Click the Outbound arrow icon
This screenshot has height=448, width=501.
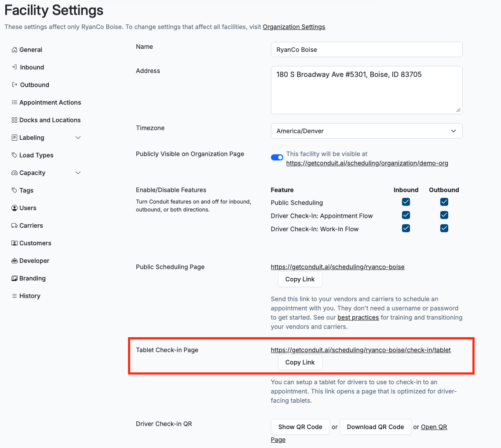(x=15, y=84)
